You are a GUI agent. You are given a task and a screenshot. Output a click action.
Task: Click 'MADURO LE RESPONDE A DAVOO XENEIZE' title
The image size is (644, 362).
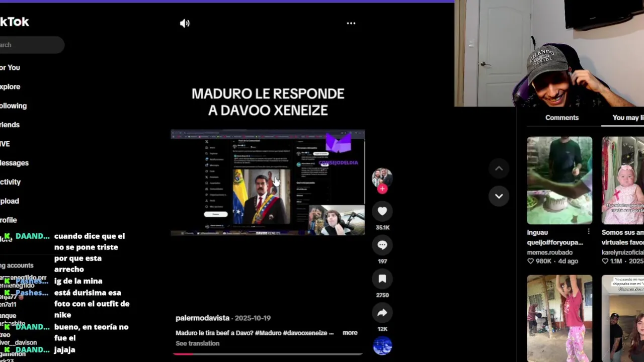tap(268, 102)
